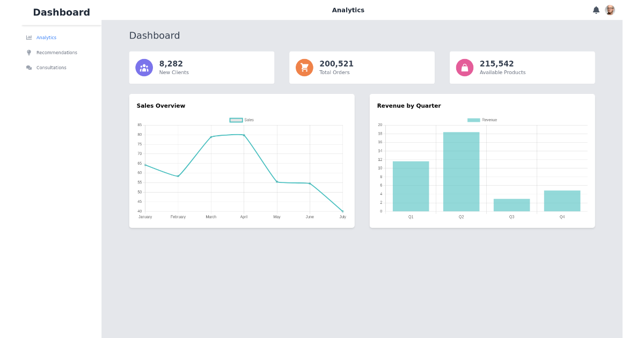
Task: Click the orange shopping cart icon
Action: (x=304, y=67)
